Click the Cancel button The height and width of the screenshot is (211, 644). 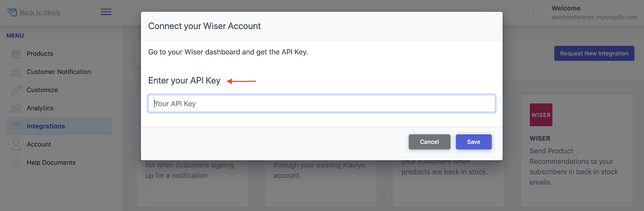pos(429,142)
